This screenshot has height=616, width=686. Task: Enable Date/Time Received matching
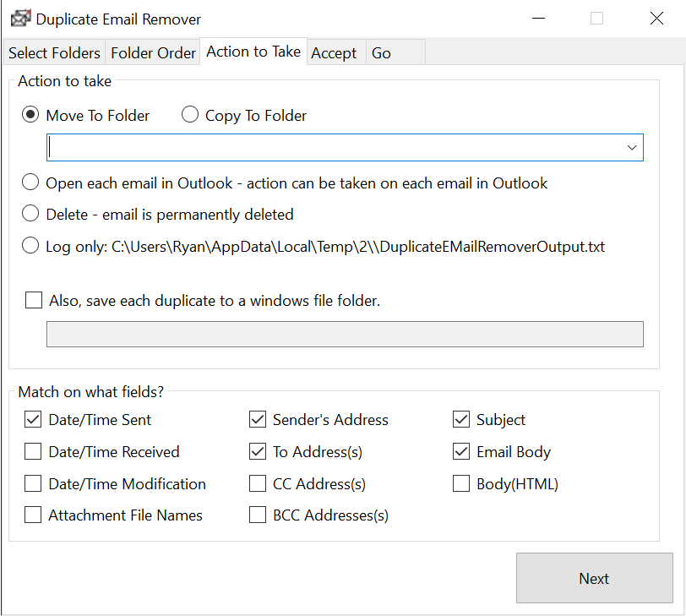pos(34,452)
